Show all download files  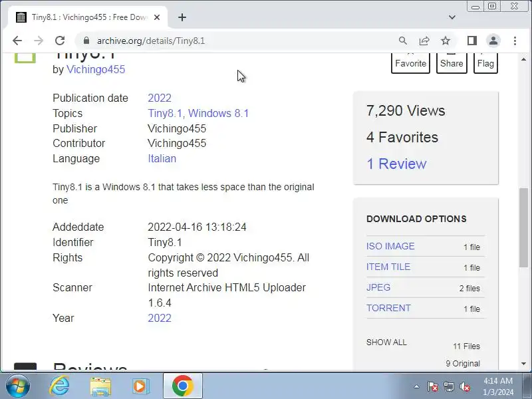coord(386,342)
